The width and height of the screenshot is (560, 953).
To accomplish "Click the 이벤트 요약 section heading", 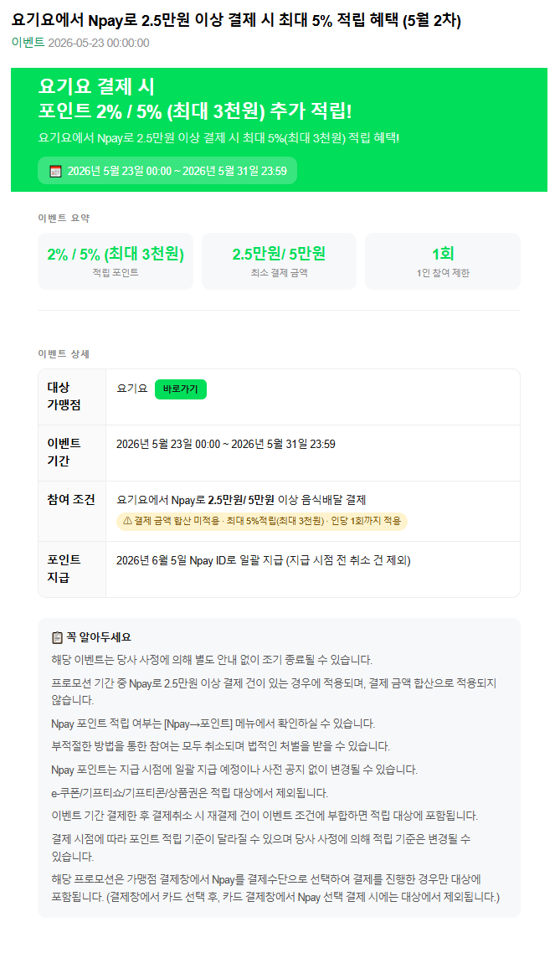I will click(64, 219).
